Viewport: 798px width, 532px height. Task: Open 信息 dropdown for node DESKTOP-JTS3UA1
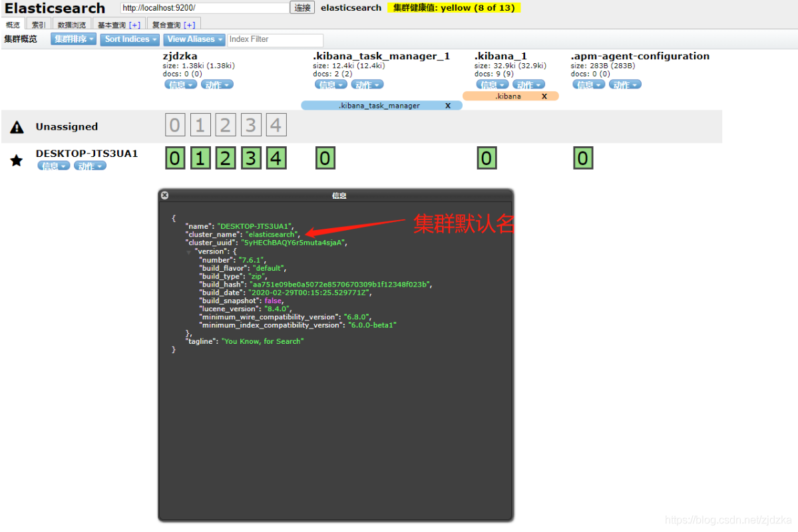click(53, 166)
